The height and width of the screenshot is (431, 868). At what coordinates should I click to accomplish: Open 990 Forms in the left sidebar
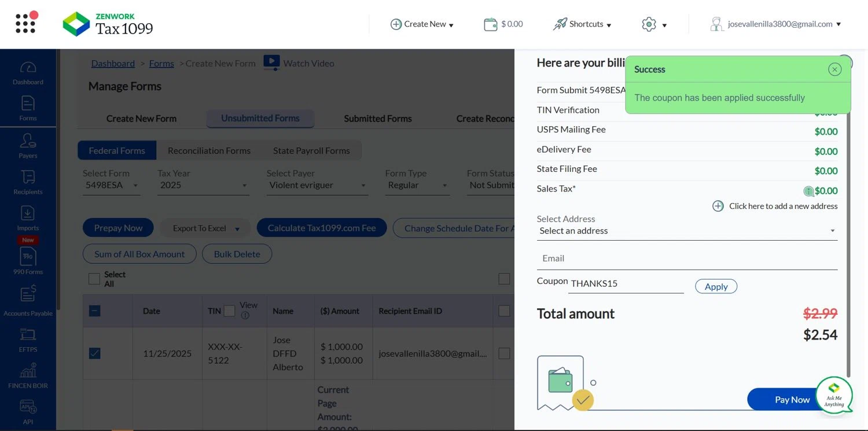(28, 260)
